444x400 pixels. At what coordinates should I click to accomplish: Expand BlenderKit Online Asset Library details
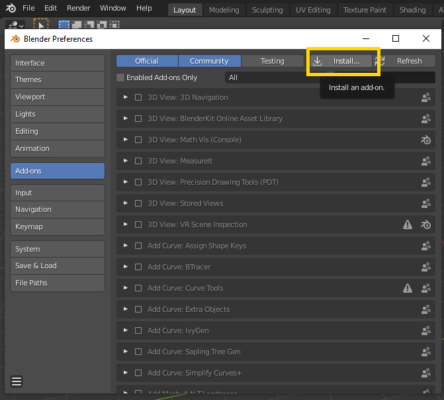point(125,118)
